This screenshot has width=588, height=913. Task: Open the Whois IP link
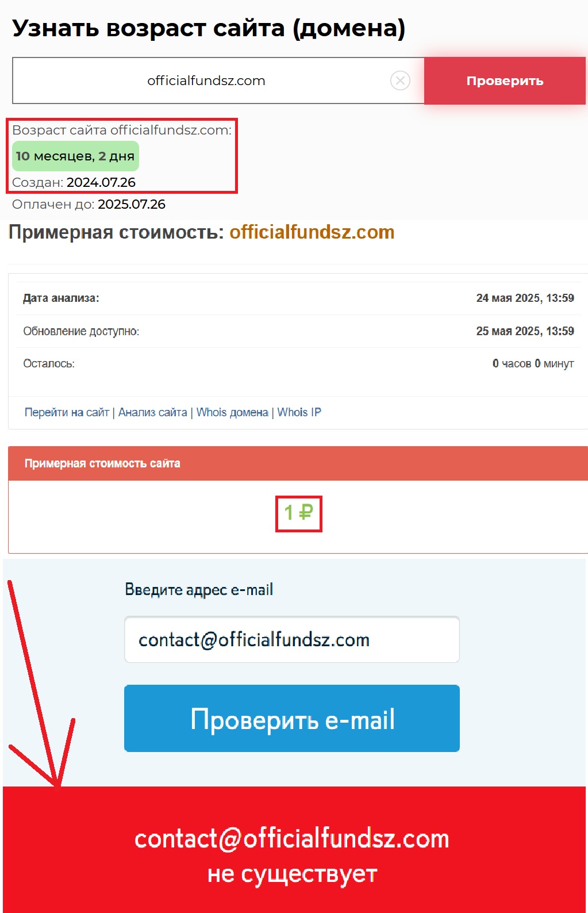[299, 412]
